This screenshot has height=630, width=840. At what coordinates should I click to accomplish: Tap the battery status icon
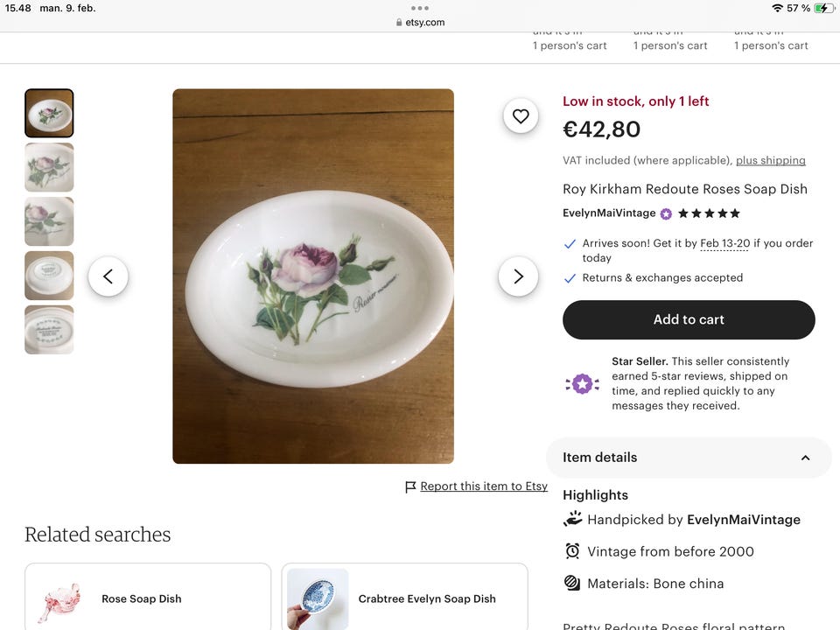[824, 8]
